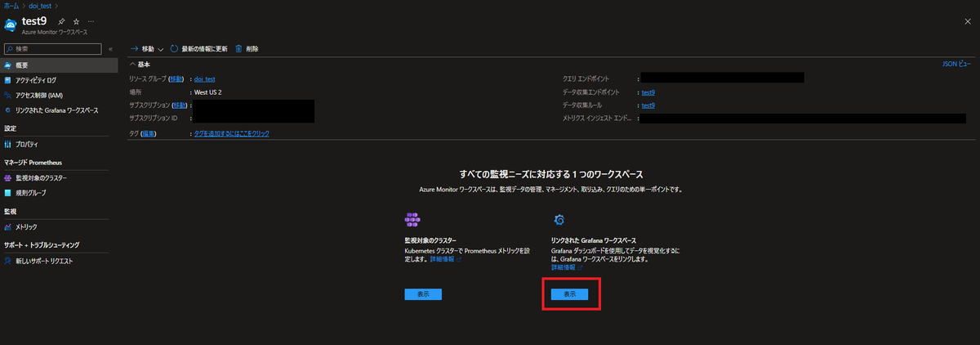Focus the 検索 search box
980x345 pixels.
tap(53, 49)
